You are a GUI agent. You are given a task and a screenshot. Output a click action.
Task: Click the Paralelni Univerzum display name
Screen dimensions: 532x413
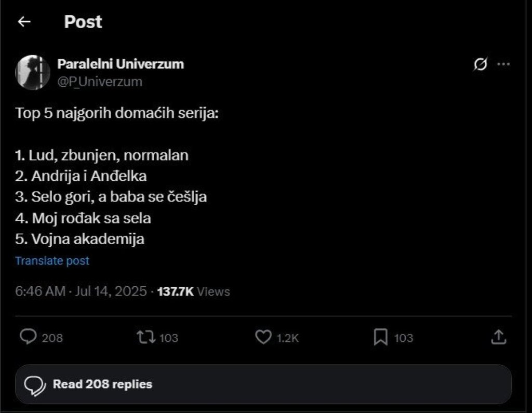(120, 64)
